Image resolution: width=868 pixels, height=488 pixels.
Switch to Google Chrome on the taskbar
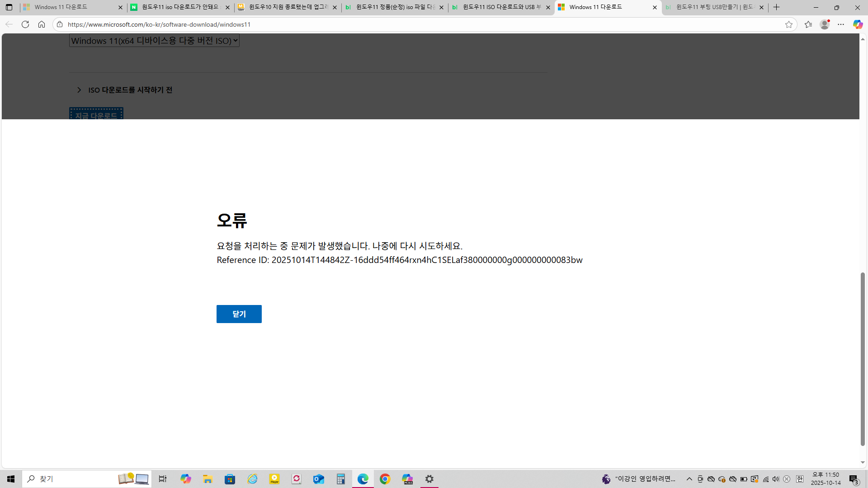tap(385, 479)
